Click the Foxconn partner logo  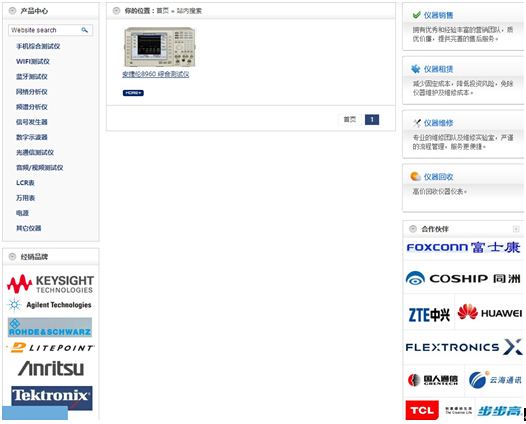click(x=463, y=248)
